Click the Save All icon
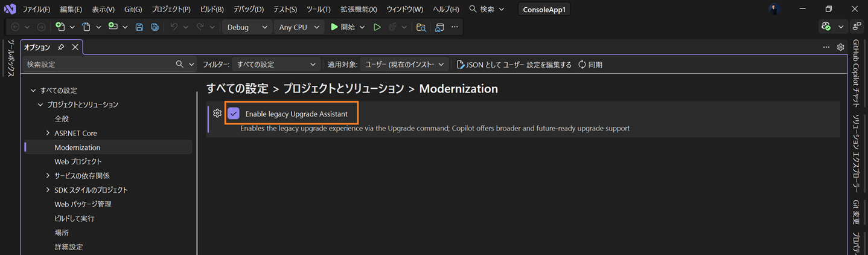The width and height of the screenshot is (868, 255). [x=155, y=27]
